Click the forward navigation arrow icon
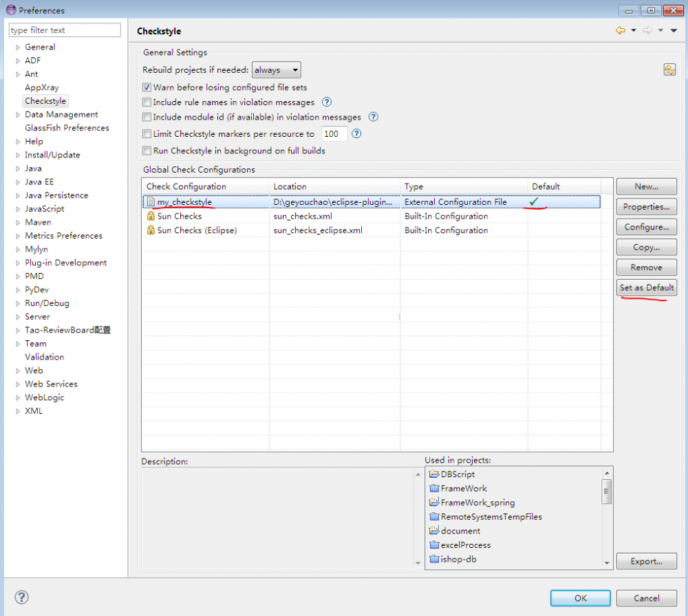Screen dimensions: 688x616 pos(647,30)
